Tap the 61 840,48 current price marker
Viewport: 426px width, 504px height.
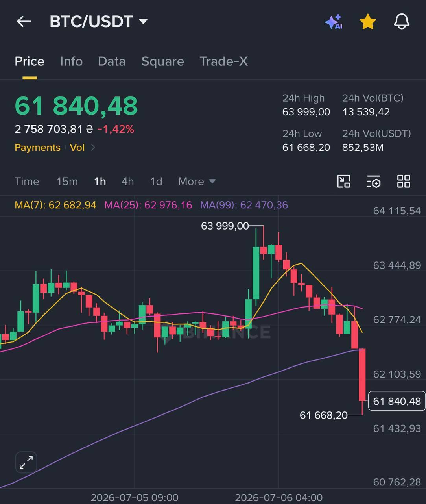click(x=396, y=401)
